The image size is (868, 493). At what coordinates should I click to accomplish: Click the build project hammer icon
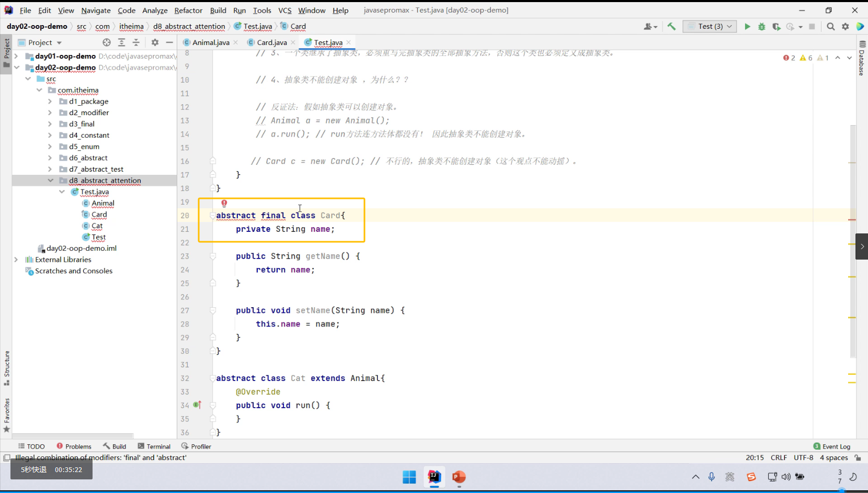click(671, 26)
